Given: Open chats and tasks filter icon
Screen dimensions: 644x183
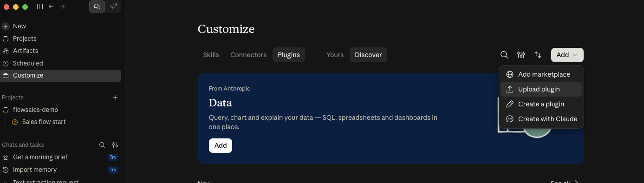Looking at the screenshot, I should tap(115, 145).
